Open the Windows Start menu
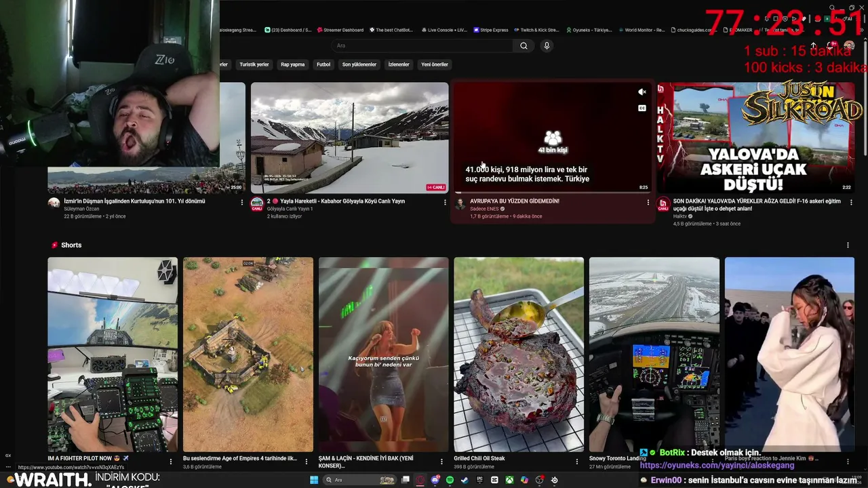868x488 pixels. coord(314,480)
